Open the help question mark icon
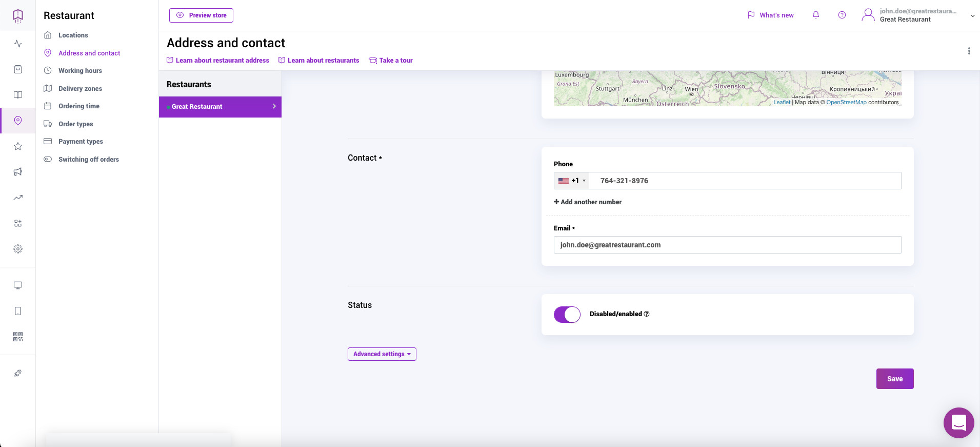980x447 pixels. point(842,15)
